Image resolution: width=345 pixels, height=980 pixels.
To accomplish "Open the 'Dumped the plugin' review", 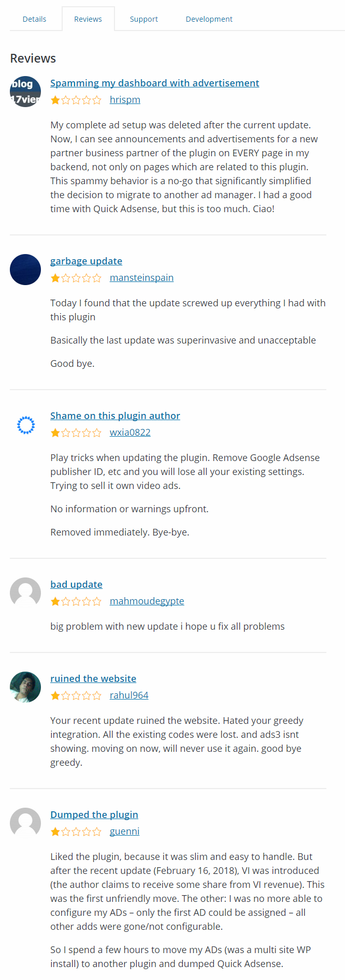I will pyautogui.click(x=94, y=815).
